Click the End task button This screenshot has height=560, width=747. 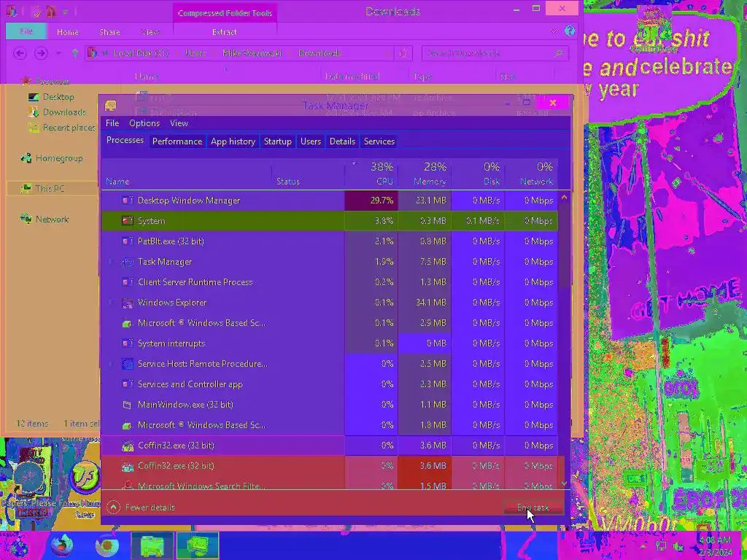tap(533, 507)
